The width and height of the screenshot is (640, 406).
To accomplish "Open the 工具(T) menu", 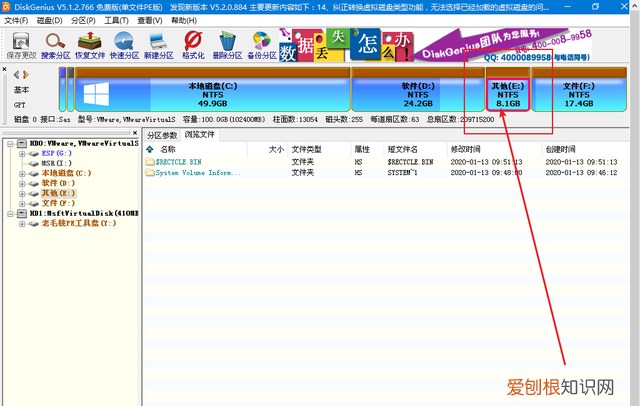I will click(116, 19).
